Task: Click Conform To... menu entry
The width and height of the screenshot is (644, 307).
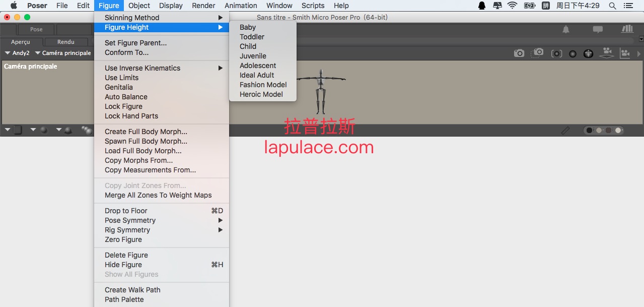Action: pos(162,52)
